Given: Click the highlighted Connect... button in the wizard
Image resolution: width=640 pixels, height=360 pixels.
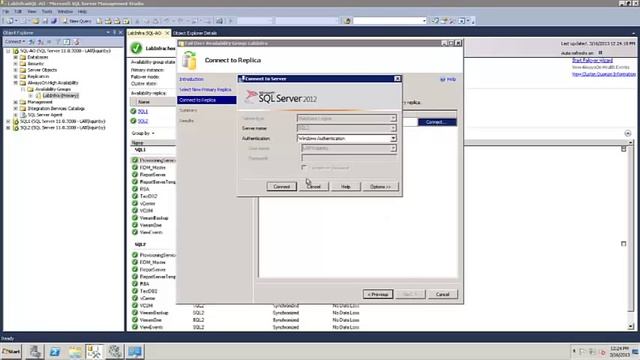Looking at the screenshot, I should coord(437,122).
